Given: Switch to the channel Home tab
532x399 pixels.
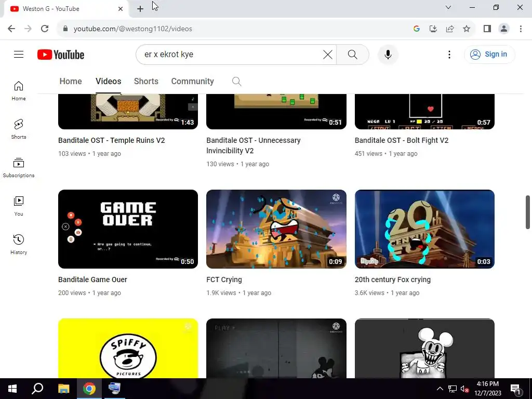Looking at the screenshot, I should 71,82.
